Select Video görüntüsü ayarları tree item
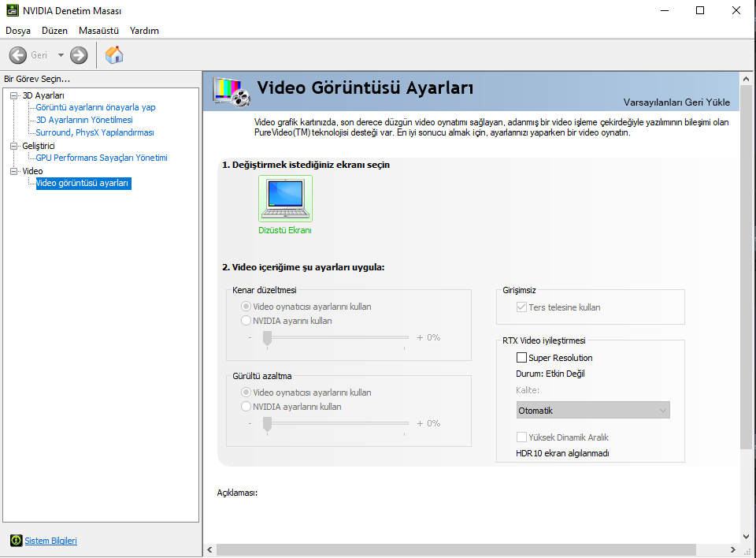Screen dimensions: 756x558 pos(83,183)
